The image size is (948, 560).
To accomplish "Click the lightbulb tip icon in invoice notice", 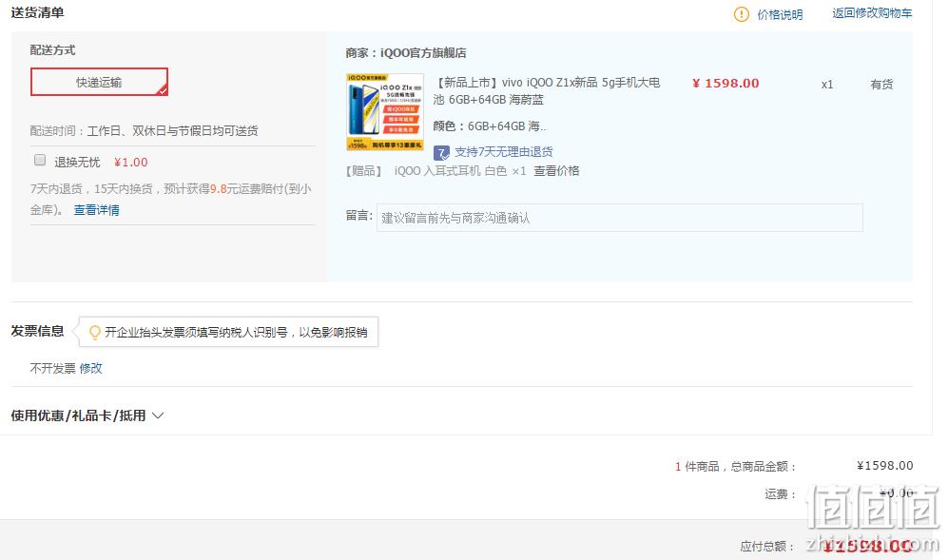I will click(95, 332).
